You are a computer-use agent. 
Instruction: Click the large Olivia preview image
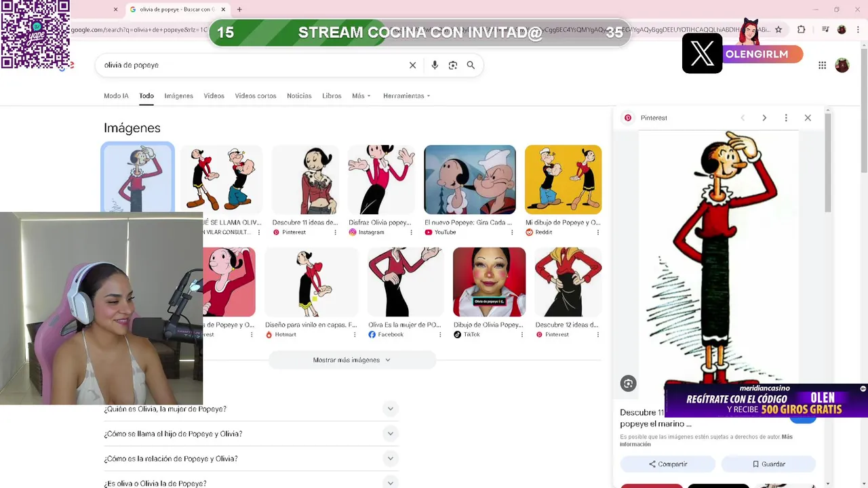pos(719,258)
